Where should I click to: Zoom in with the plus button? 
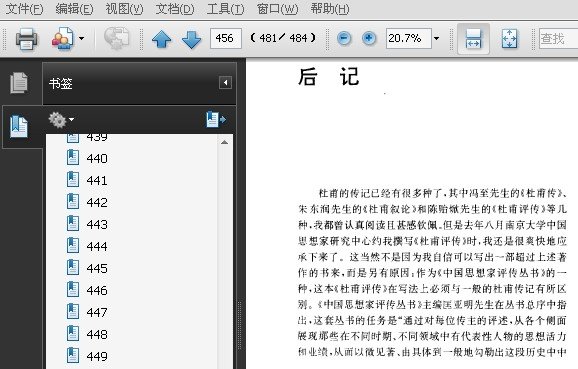point(369,38)
